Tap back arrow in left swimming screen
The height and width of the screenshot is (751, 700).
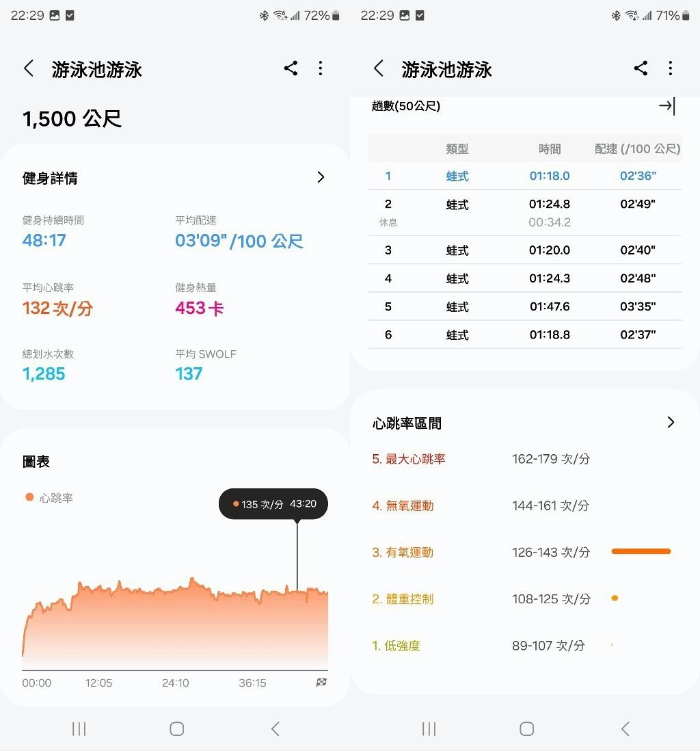coord(29,68)
